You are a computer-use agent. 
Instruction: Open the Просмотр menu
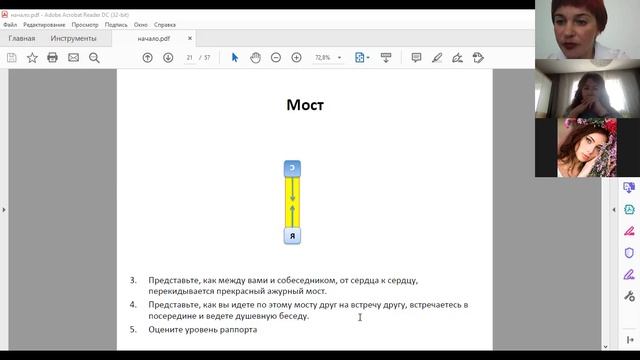pos(85,24)
